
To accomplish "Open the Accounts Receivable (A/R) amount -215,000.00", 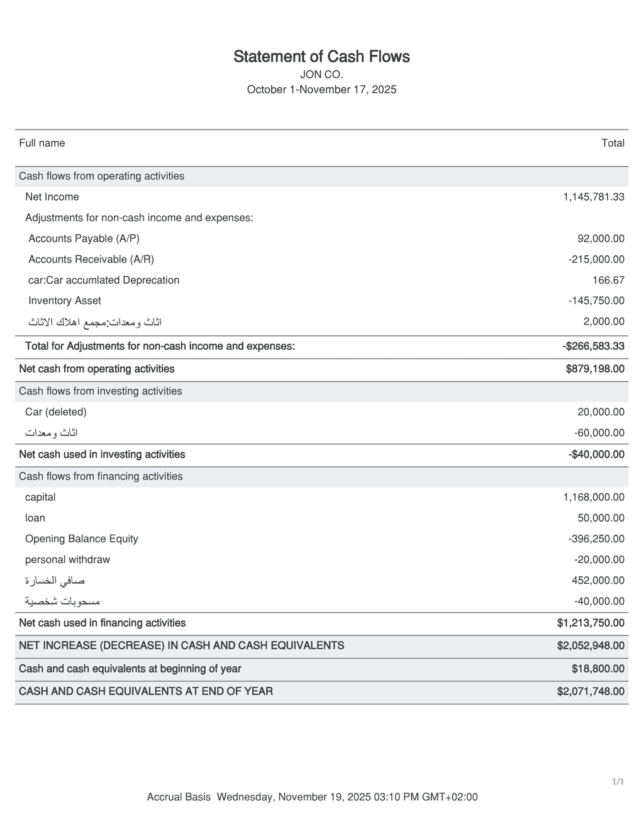I will coord(596,259).
